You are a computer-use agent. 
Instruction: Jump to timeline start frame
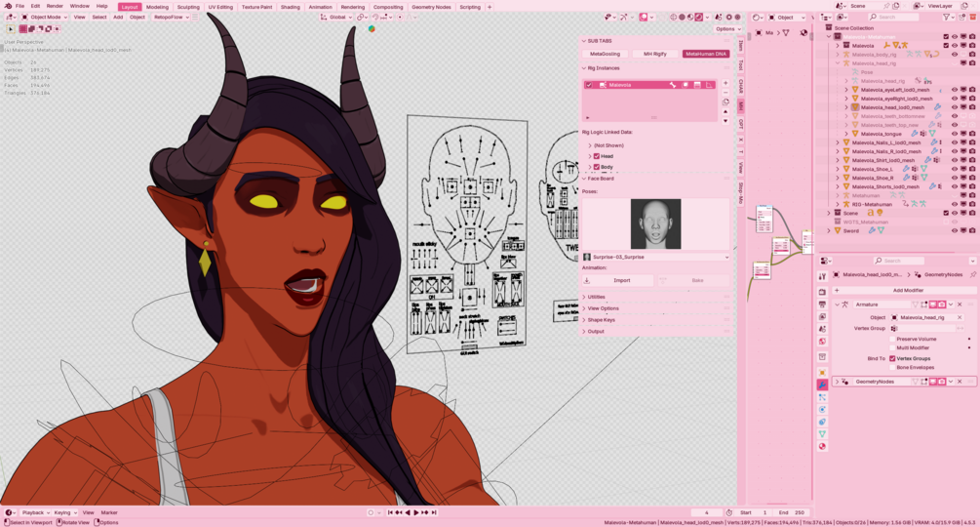point(390,512)
